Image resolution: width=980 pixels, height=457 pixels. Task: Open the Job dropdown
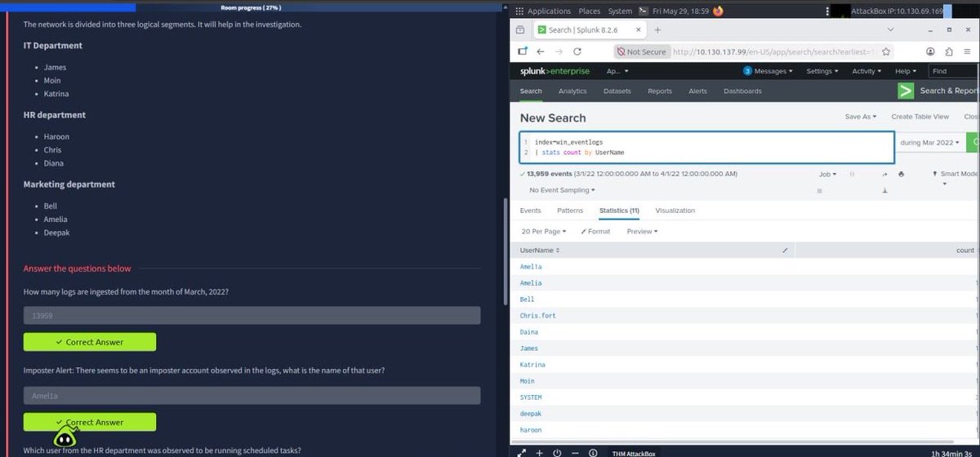(828, 174)
